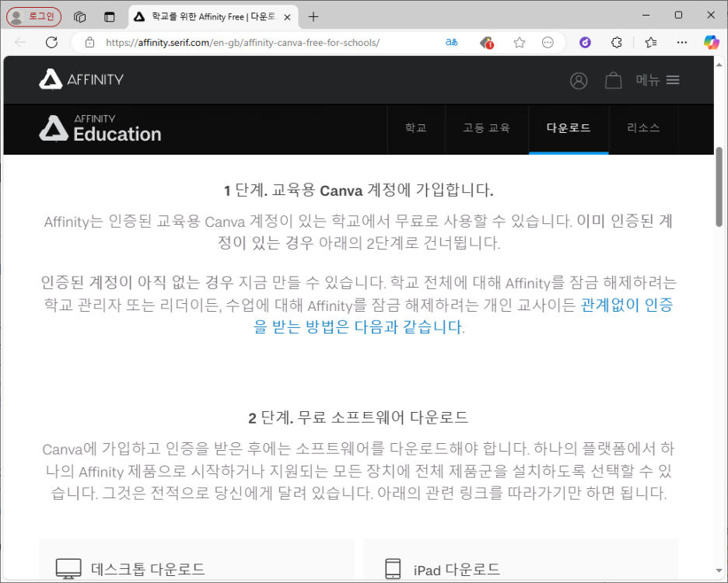Close the 학교를 위한 Affinity Free tab
This screenshot has width=728, height=583.
pos(288,17)
